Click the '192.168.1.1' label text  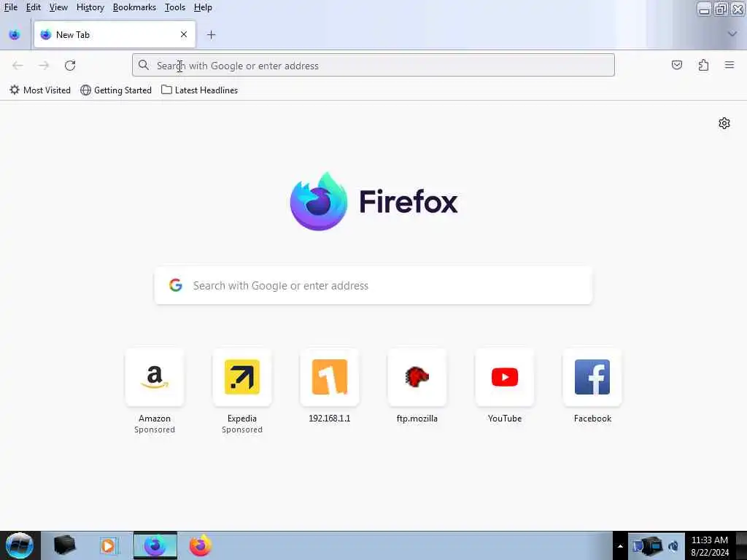[x=330, y=418]
